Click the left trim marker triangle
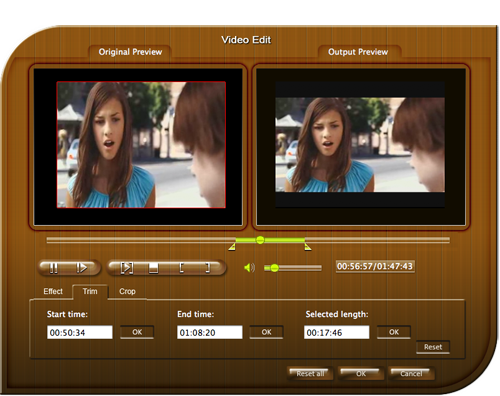The height and width of the screenshot is (396, 500). [232, 247]
